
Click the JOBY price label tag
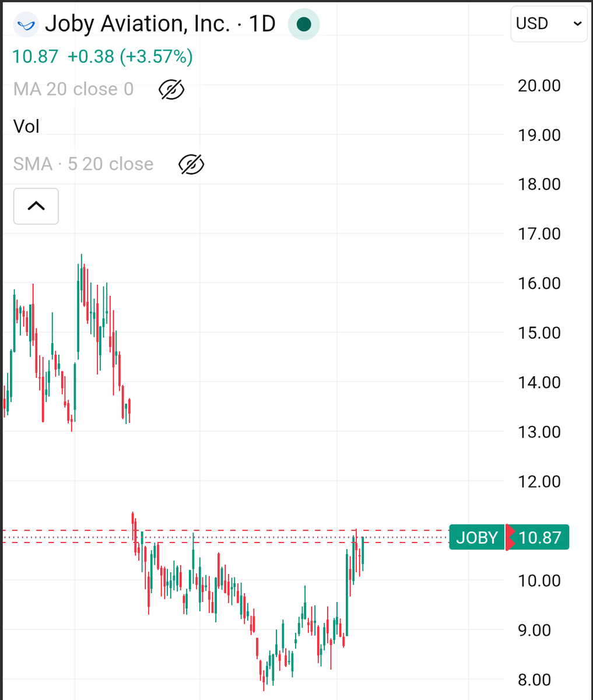(x=477, y=537)
